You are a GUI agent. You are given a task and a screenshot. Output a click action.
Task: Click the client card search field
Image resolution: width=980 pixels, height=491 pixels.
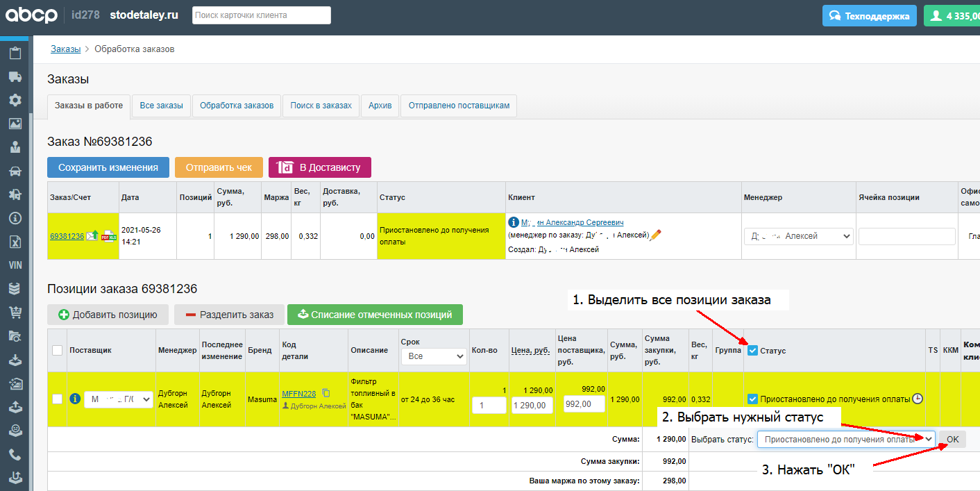pyautogui.click(x=261, y=15)
